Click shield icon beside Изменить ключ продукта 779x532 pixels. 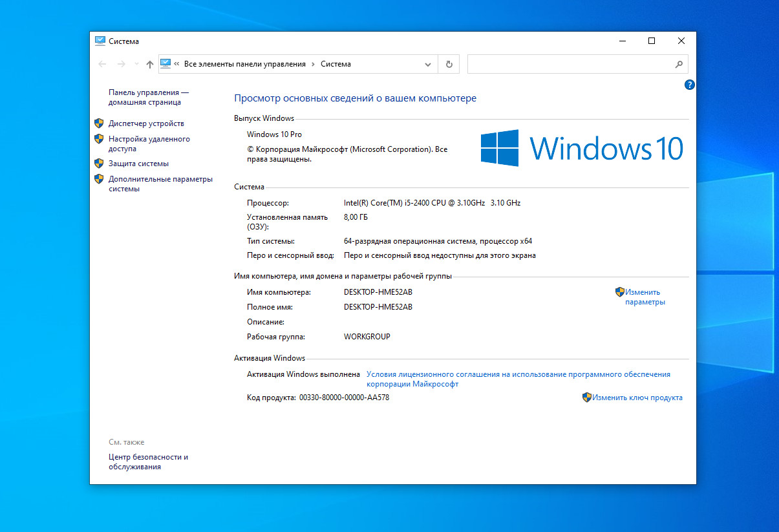pyautogui.click(x=587, y=398)
